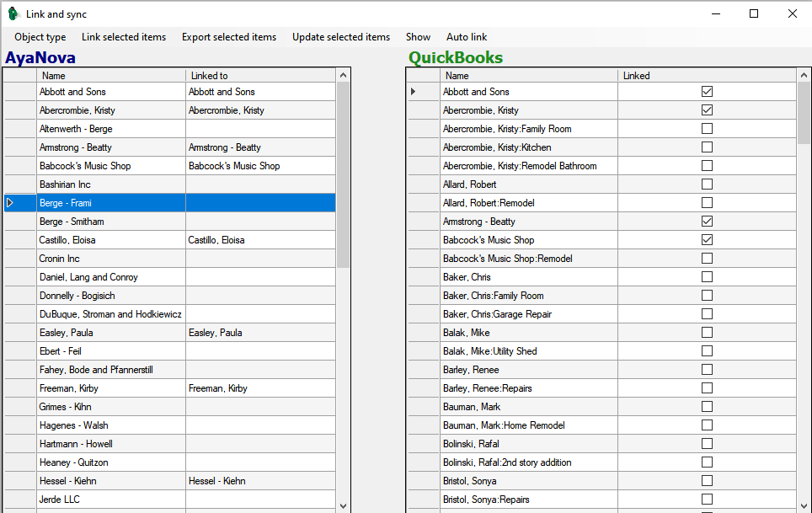Click the Export selected items menu item
812x513 pixels.
pos(229,37)
